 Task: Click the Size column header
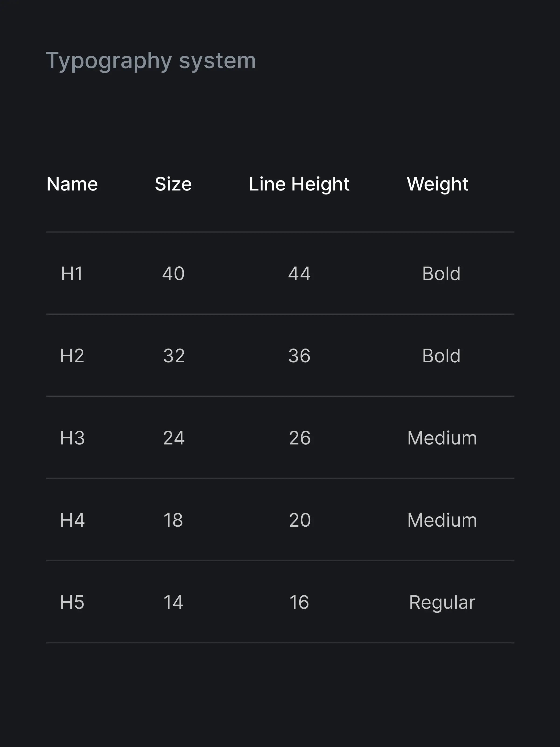tap(173, 184)
